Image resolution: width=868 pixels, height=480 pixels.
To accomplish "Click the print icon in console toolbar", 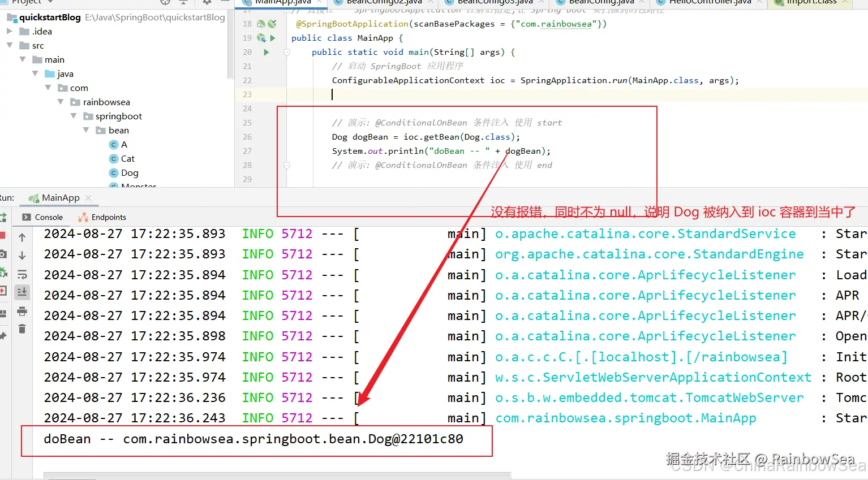I will click(x=22, y=311).
